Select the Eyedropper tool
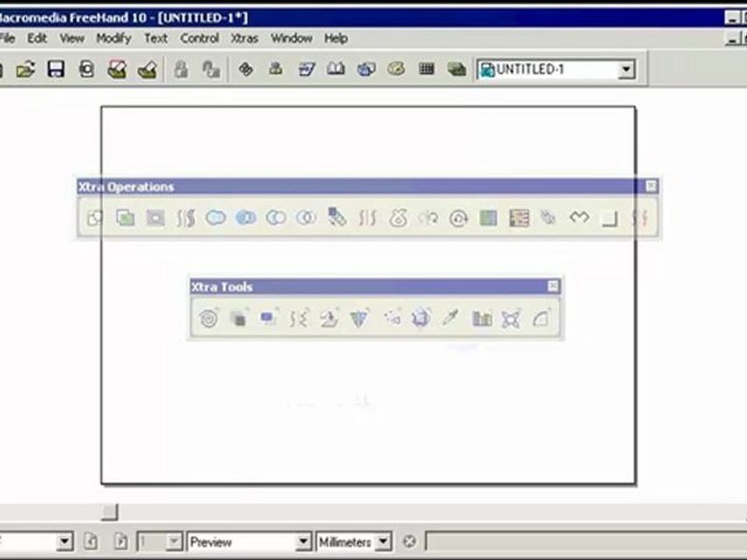The width and height of the screenshot is (747, 560). pos(451,318)
